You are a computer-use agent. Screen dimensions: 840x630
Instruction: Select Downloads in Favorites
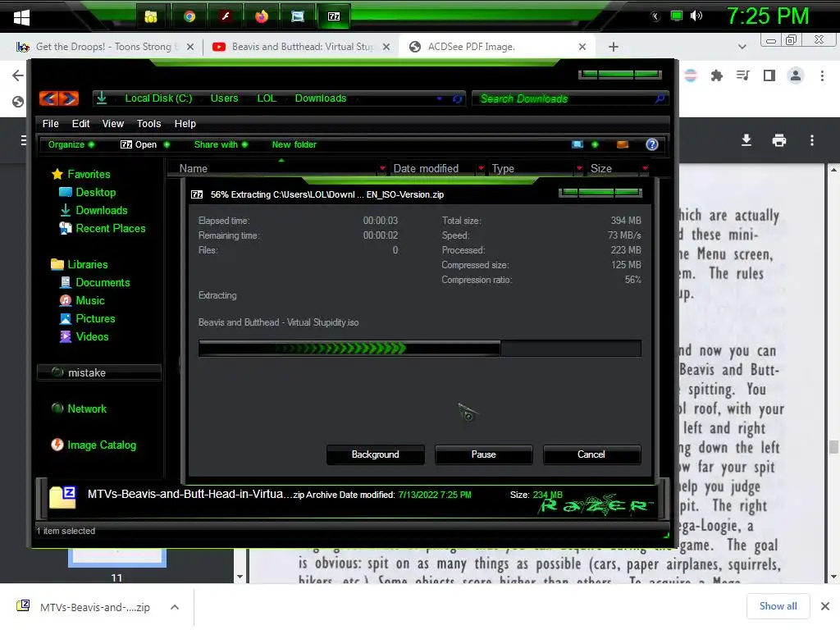[94, 211]
